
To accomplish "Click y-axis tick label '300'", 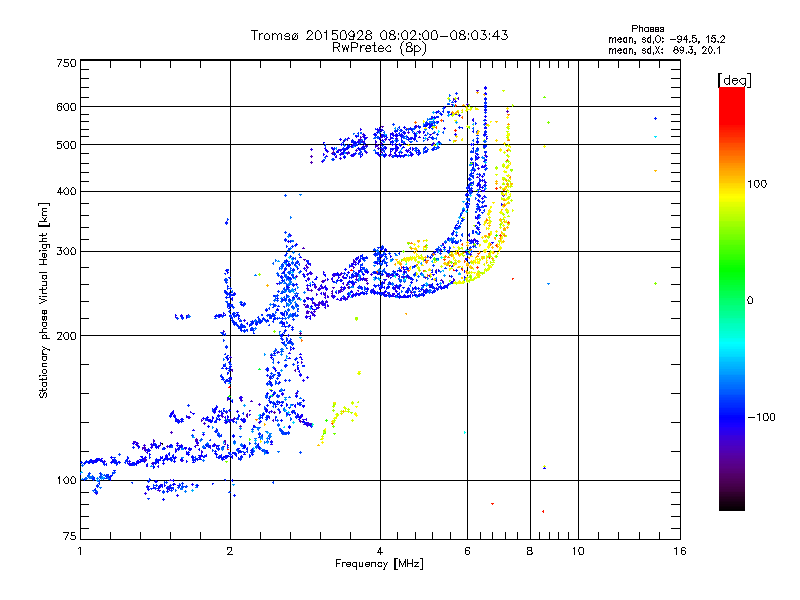I will 66,252.
